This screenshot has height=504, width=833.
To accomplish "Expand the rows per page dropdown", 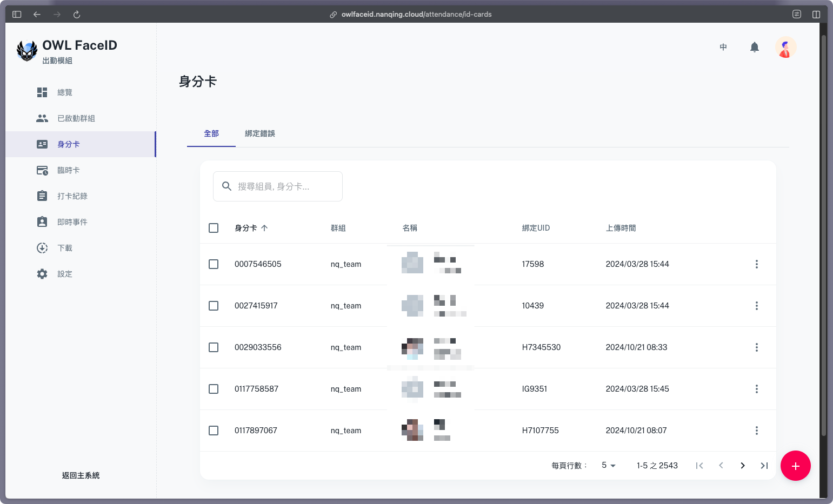I will pyautogui.click(x=609, y=466).
